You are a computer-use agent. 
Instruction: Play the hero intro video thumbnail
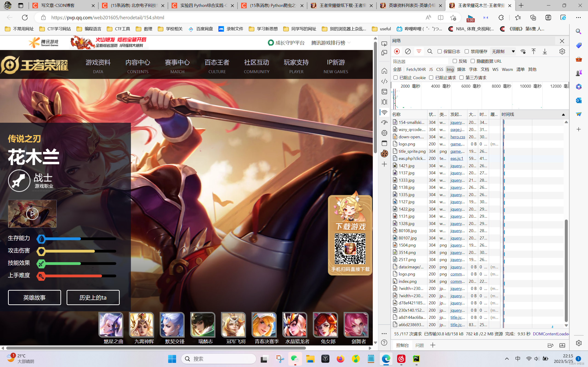(32, 214)
